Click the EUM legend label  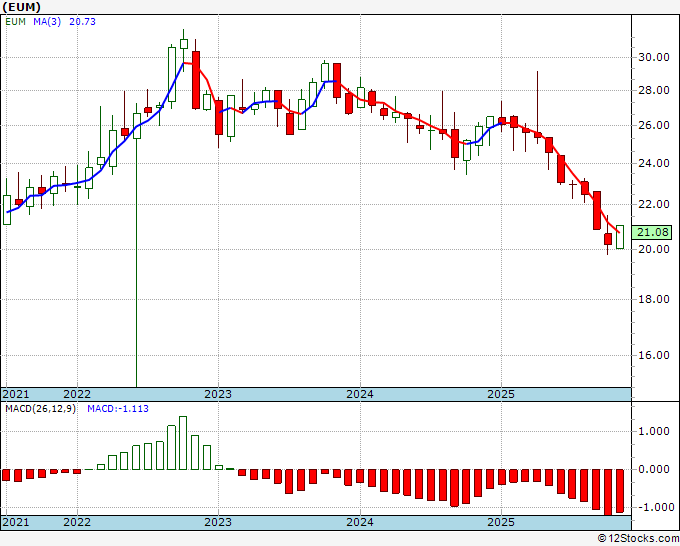[x=16, y=22]
